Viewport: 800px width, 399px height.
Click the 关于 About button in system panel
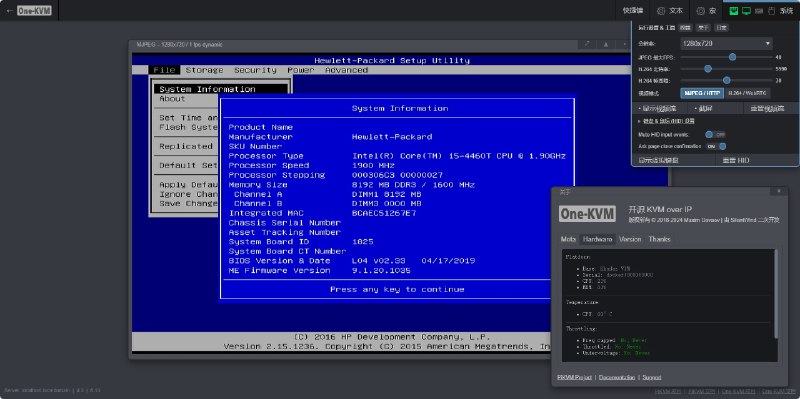tap(704, 28)
